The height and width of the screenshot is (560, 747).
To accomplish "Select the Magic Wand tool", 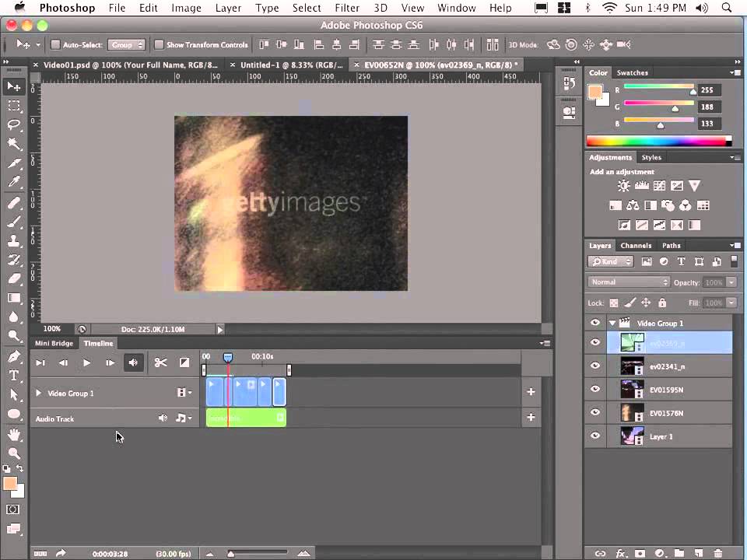I will tap(14, 144).
